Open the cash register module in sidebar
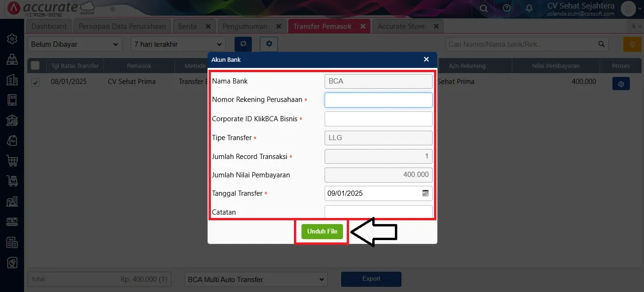Viewport: 644px width, 292px height. point(12,59)
